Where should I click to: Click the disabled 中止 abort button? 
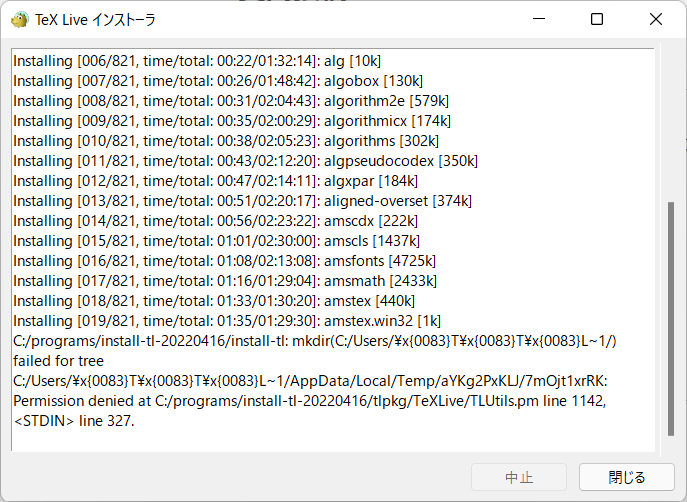519,477
